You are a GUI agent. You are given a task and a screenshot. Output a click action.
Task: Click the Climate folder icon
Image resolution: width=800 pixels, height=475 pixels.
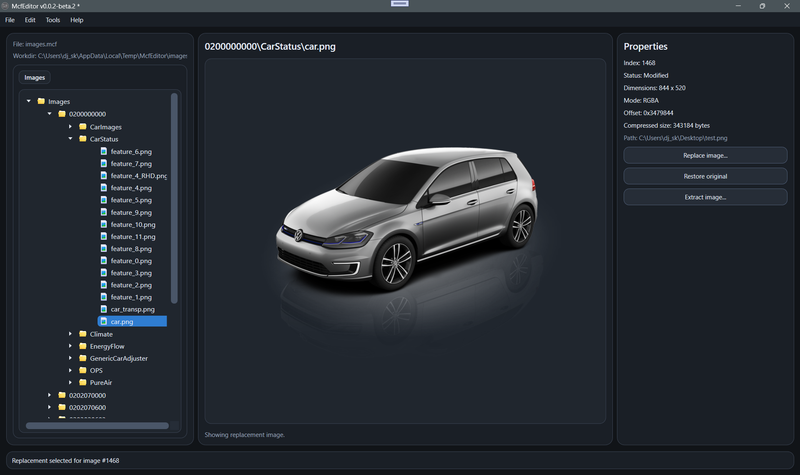[83, 334]
